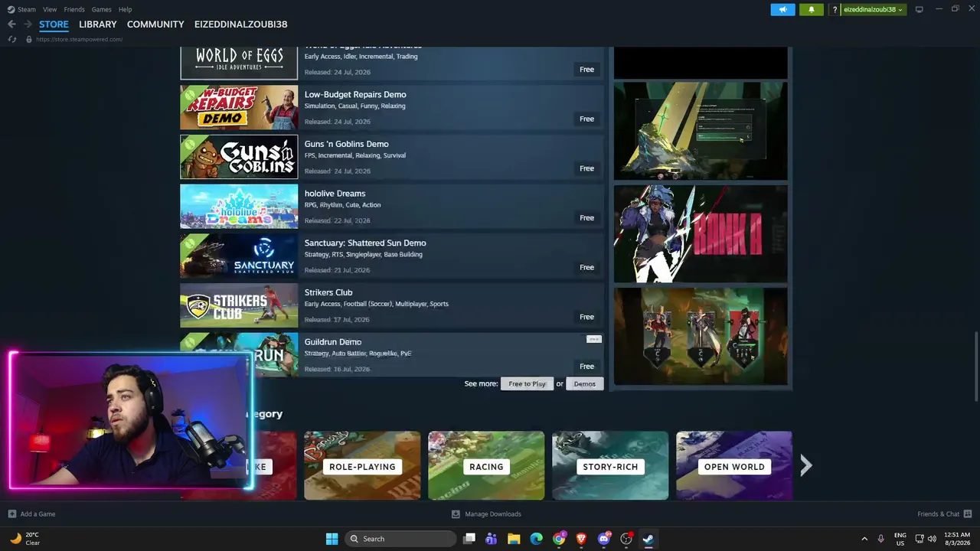This screenshot has width=980, height=551.
Task: Select the STORE tab
Action: click(54, 24)
